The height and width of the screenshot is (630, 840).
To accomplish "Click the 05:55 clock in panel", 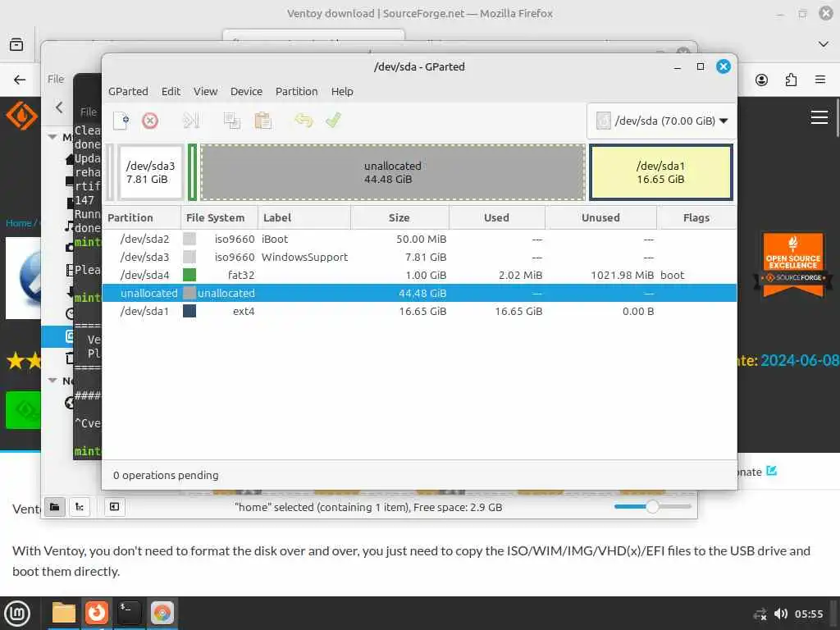I will tap(809, 614).
